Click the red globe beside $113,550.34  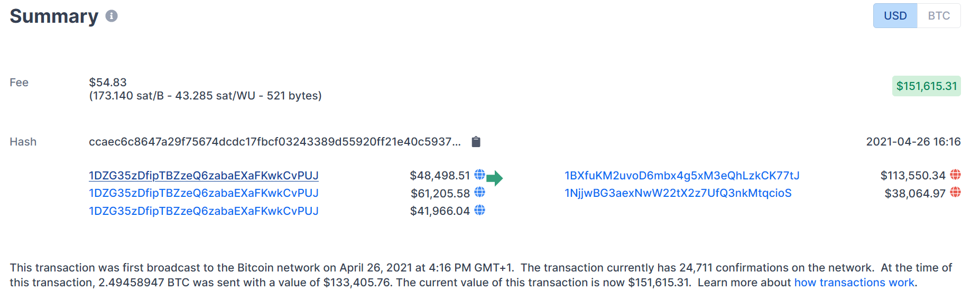(955, 175)
